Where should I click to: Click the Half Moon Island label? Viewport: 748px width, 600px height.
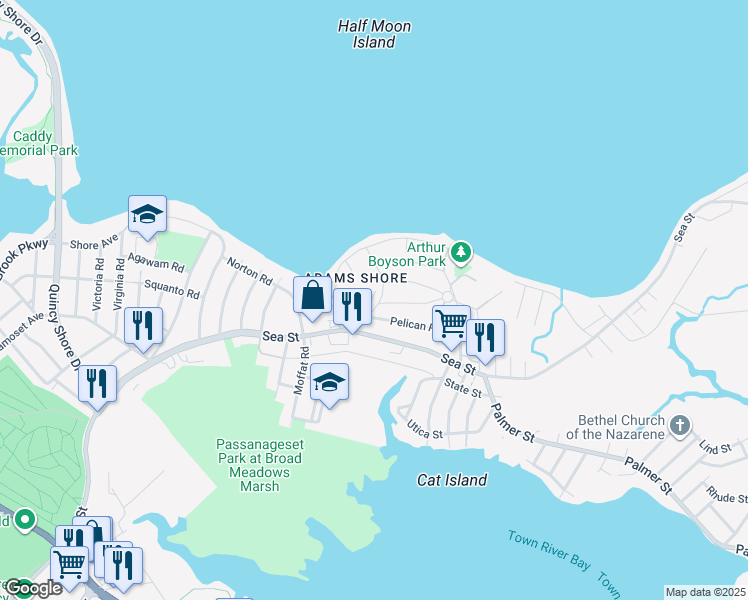[374, 34]
